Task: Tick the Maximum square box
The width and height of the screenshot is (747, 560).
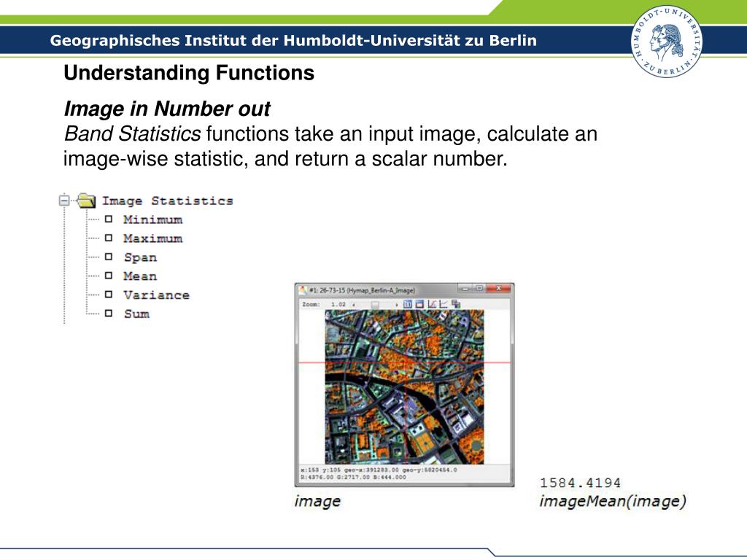Action: pyautogui.click(x=108, y=238)
